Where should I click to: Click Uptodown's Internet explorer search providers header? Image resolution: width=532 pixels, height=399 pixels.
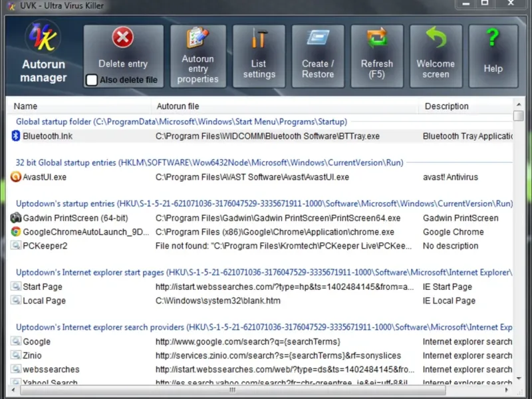pyautogui.click(x=264, y=327)
